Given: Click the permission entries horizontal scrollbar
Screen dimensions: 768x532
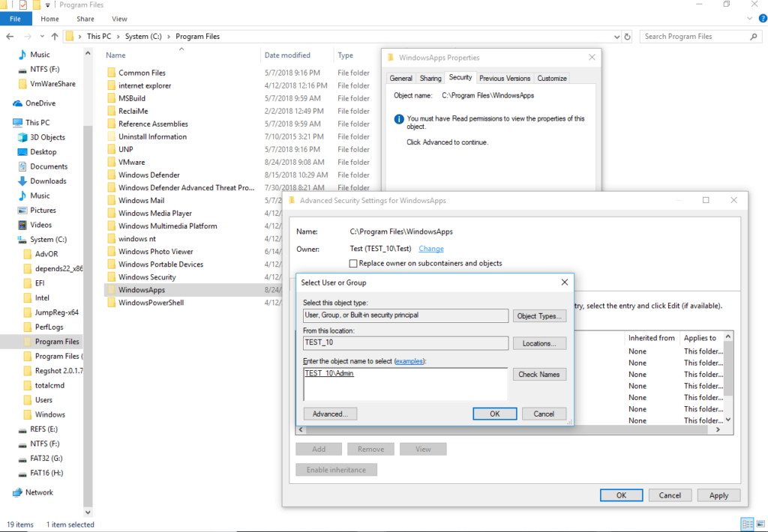Looking at the screenshot, I should [x=510, y=430].
